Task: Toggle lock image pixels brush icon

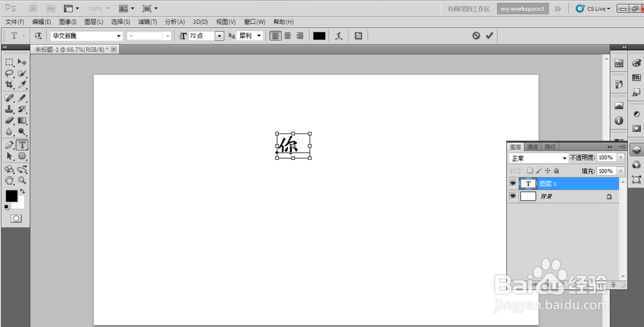Action: 538,170
